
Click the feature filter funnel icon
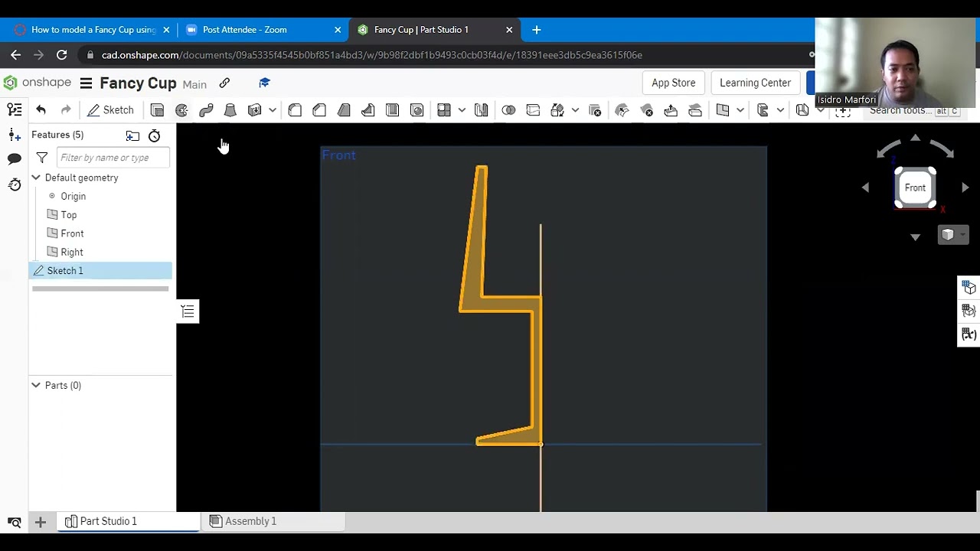(x=42, y=158)
